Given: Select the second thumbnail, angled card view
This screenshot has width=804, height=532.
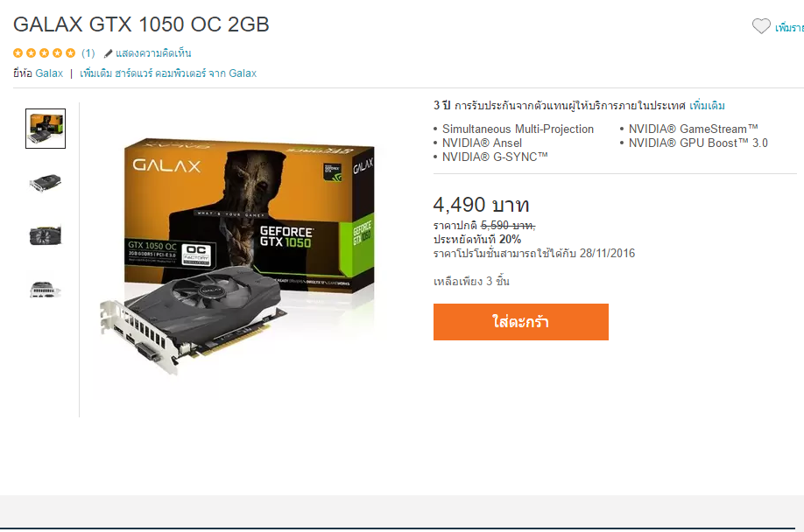Looking at the screenshot, I should 46,182.
